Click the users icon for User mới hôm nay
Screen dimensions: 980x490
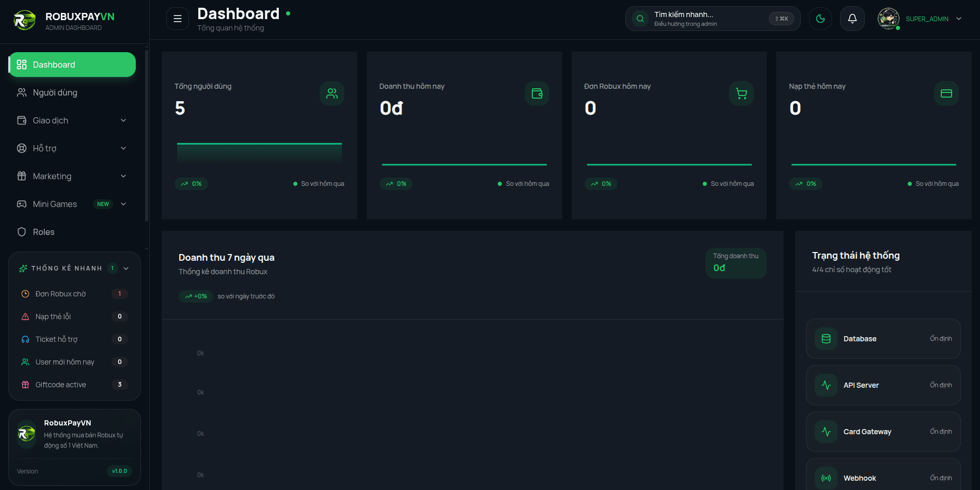[25, 362]
